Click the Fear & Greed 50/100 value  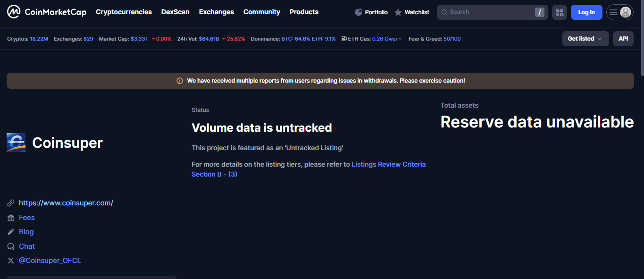pos(452,39)
